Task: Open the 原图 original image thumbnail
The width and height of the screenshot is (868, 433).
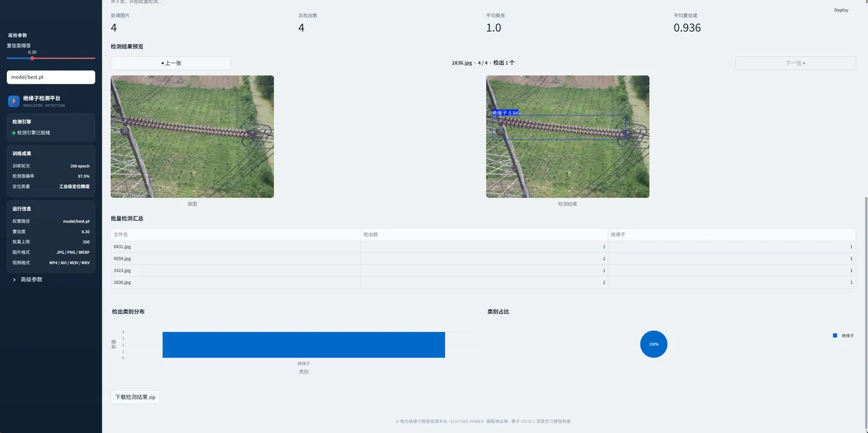Action: click(x=192, y=137)
